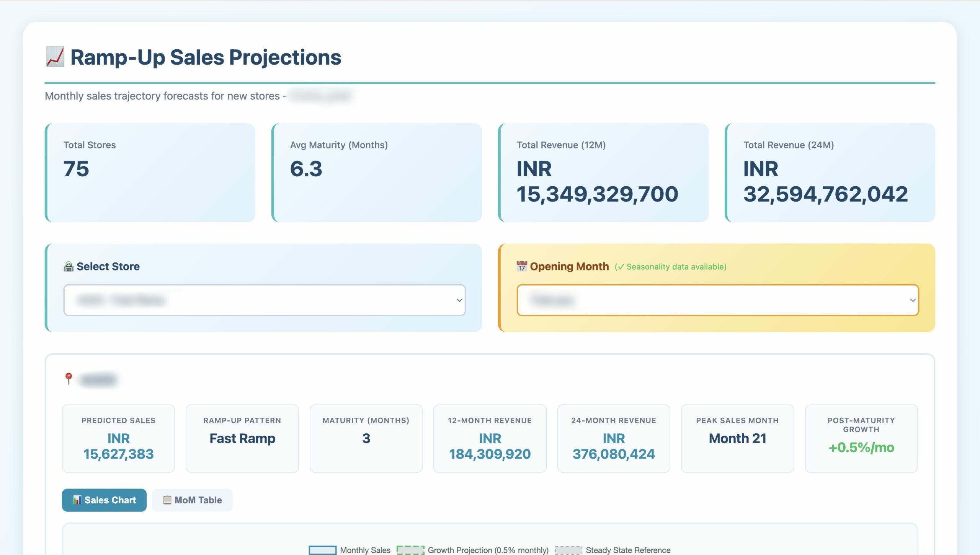Click the Post-Maturity Growth tile
This screenshot has height=555, width=980.
[x=861, y=438]
